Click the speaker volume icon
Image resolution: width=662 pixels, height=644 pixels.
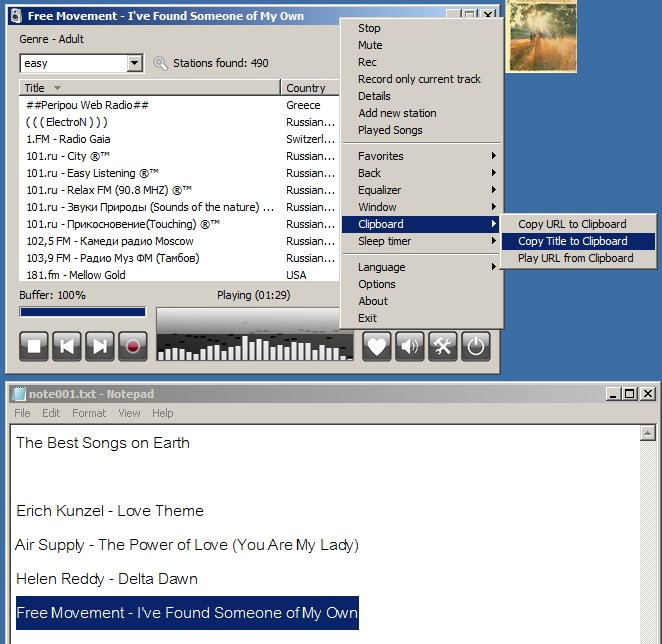pyautogui.click(x=410, y=346)
